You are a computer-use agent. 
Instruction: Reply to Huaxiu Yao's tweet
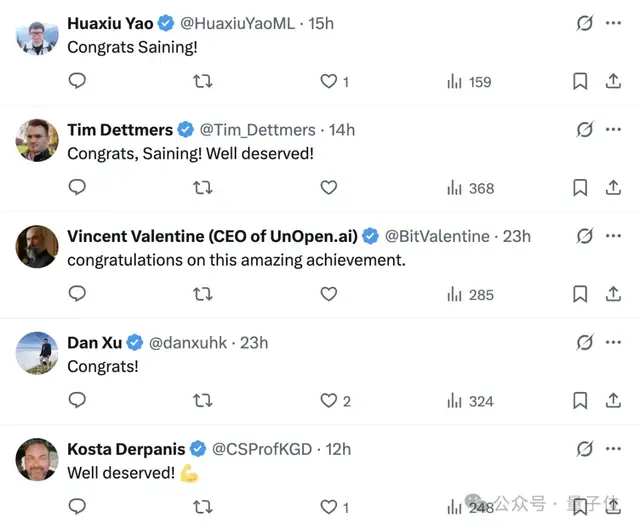pos(77,81)
